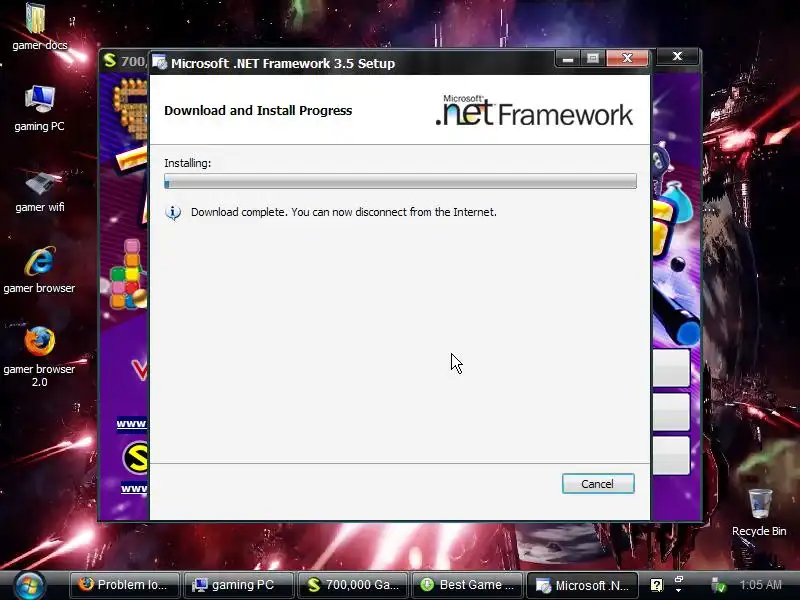Select the gaming PC desktop icon
Viewport: 800px width, 600px height.
[x=39, y=109]
